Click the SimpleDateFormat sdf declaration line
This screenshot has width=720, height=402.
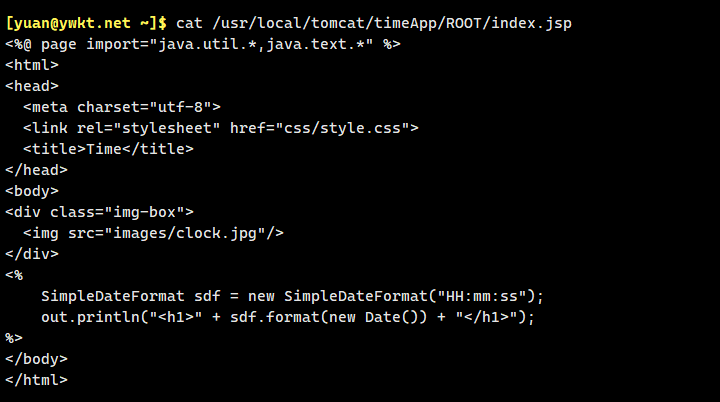point(292,296)
